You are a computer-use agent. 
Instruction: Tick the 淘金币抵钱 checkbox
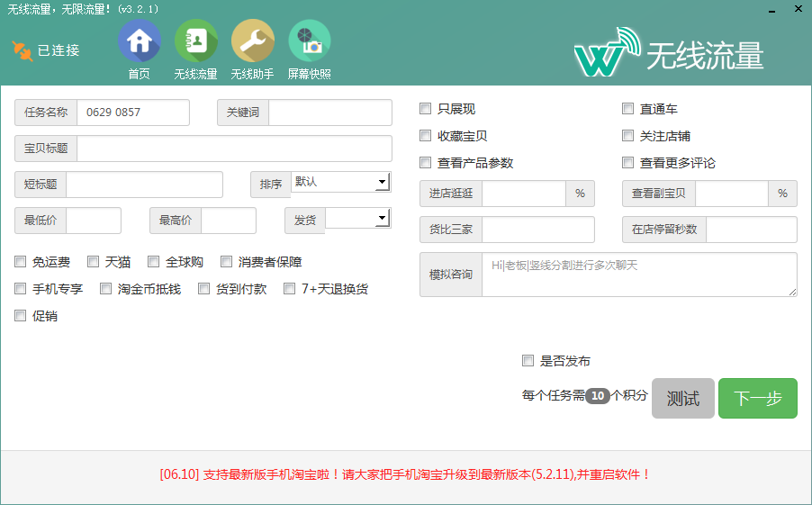click(105, 288)
